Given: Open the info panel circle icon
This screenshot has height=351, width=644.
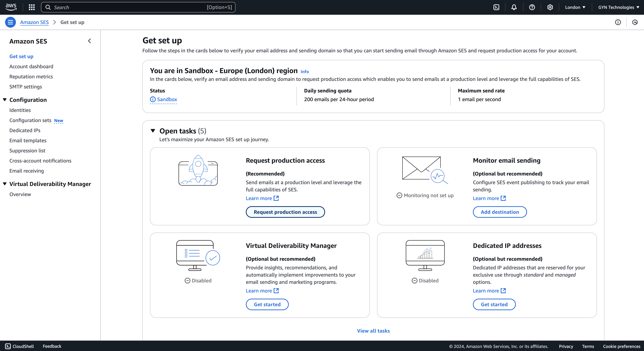Looking at the screenshot, I should coord(618,22).
